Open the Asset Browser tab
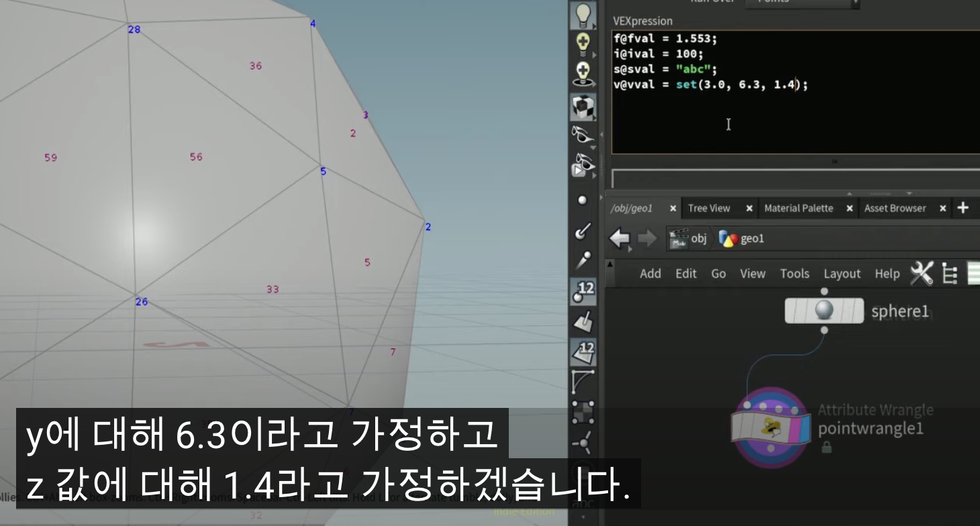Screen dimensions: 980x526 [x=895, y=208]
